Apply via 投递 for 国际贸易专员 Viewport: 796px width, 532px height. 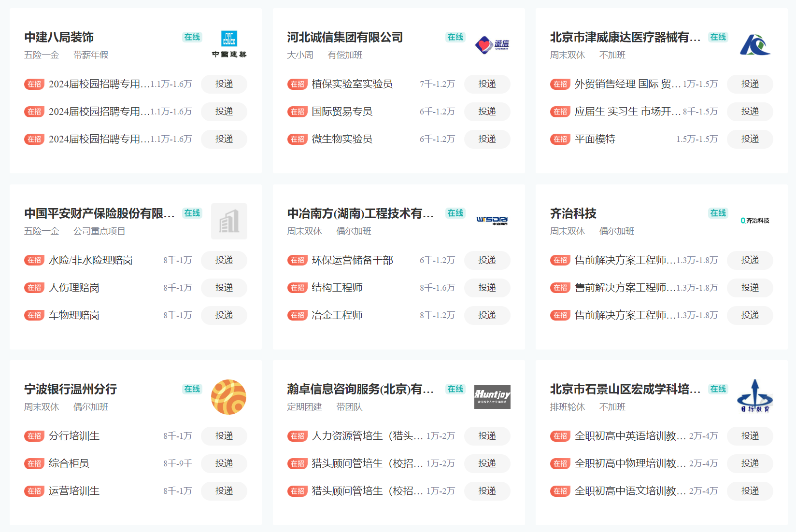[x=487, y=112]
